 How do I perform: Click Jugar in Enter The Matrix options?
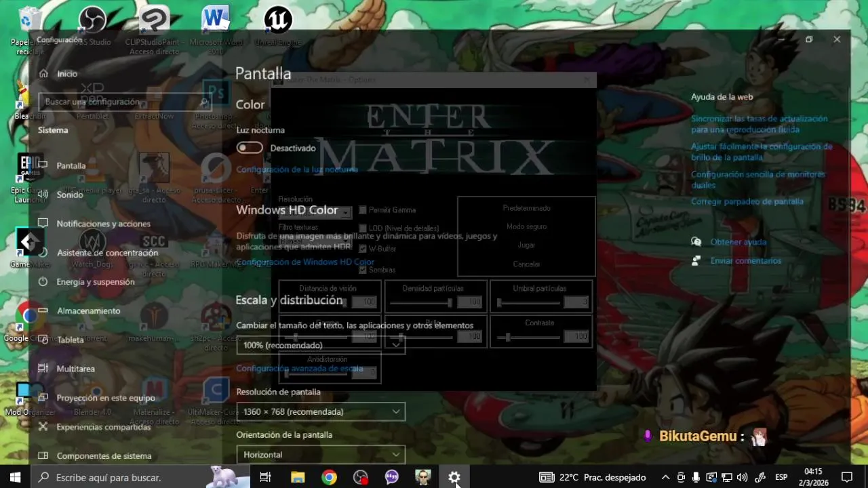pos(526,245)
